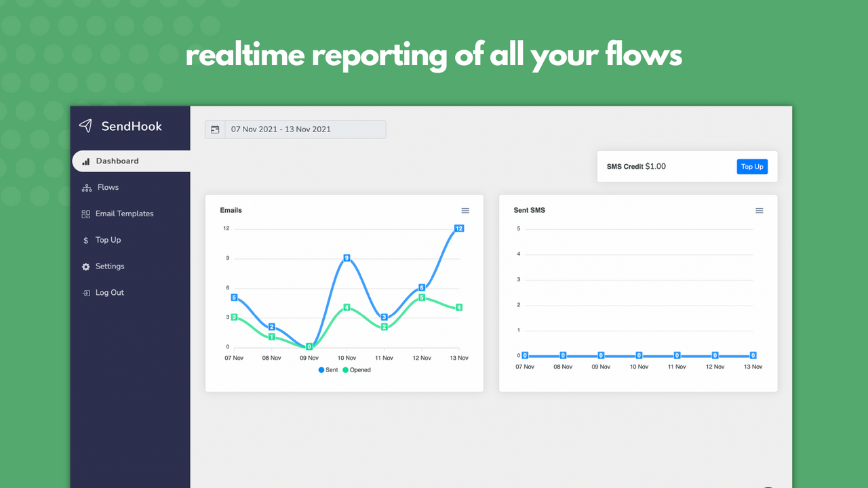The image size is (868, 488).
Task: Click the blue Sent legend color dot
Action: pyautogui.click(x=321, y=370)
